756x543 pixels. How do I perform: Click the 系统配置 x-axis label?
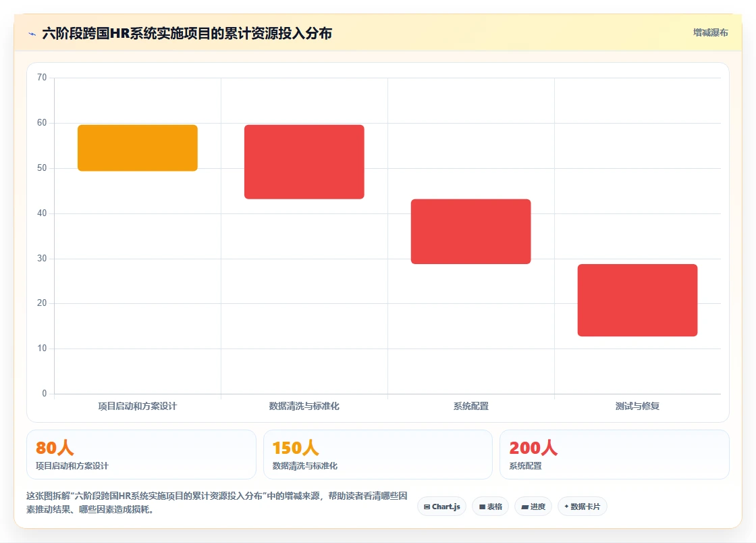coord(471,406)
